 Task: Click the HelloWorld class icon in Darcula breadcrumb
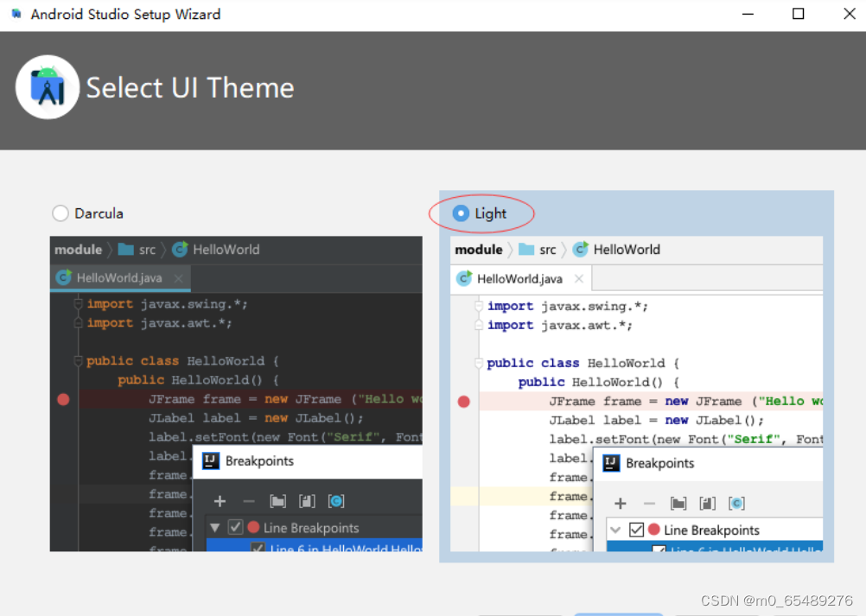(180, 250)
